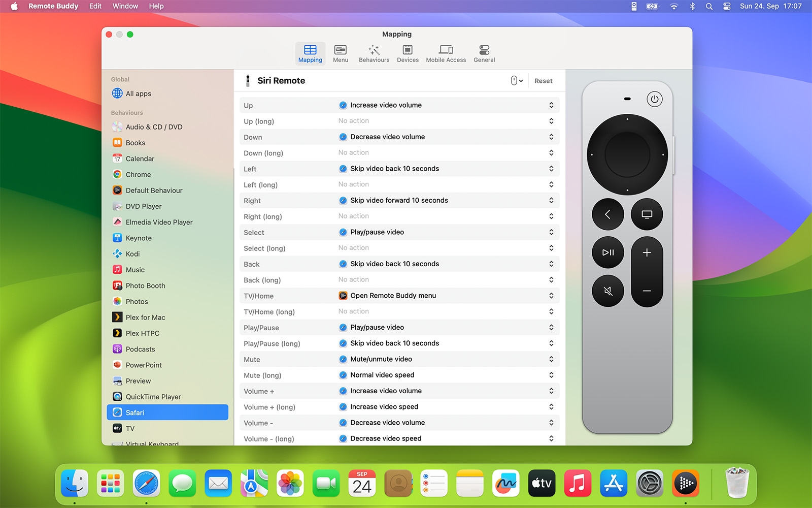Click power button on Siri Remote image

click(654, 99)
